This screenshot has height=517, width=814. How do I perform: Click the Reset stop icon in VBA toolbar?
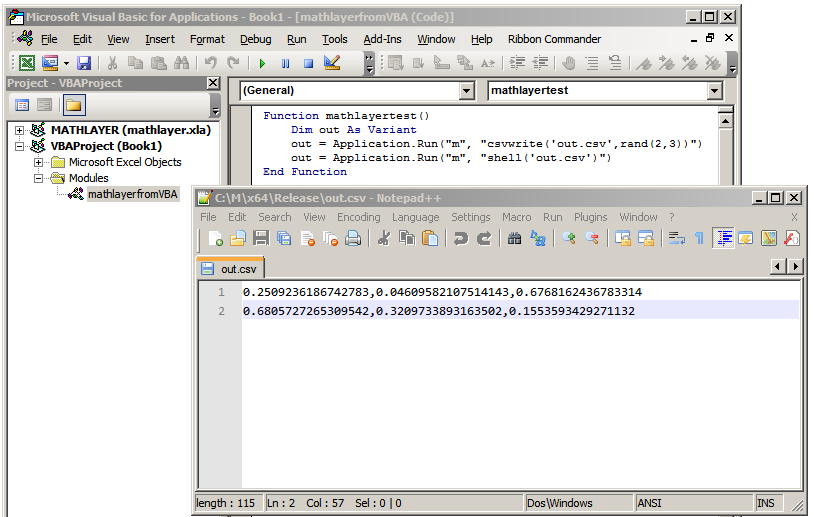(x=308, y=63)
